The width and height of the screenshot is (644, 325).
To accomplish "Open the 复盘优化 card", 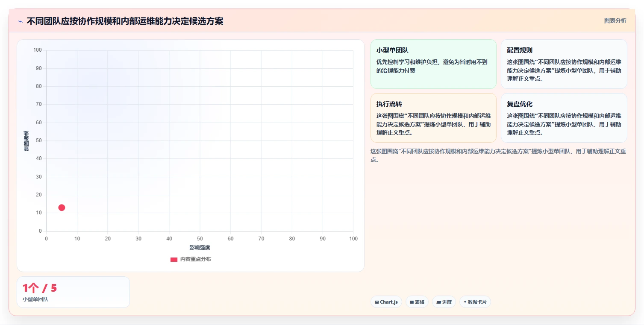I will tap(564, 118).
